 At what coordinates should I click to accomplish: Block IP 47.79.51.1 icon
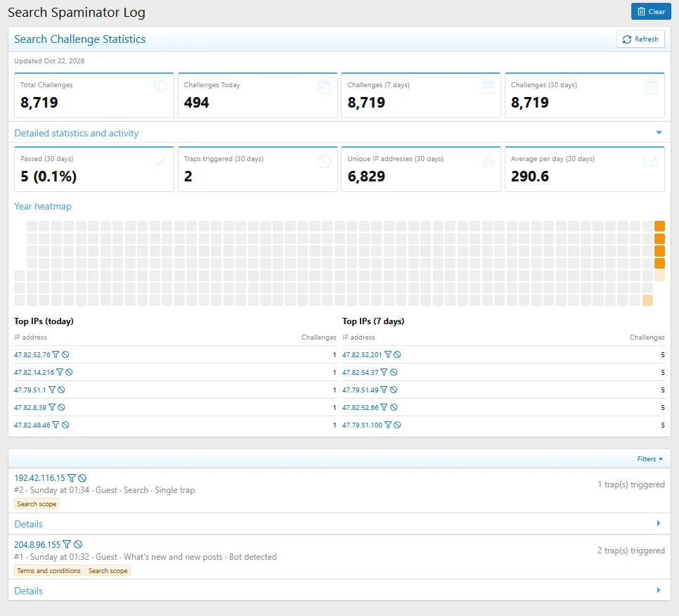coord(61,390)
